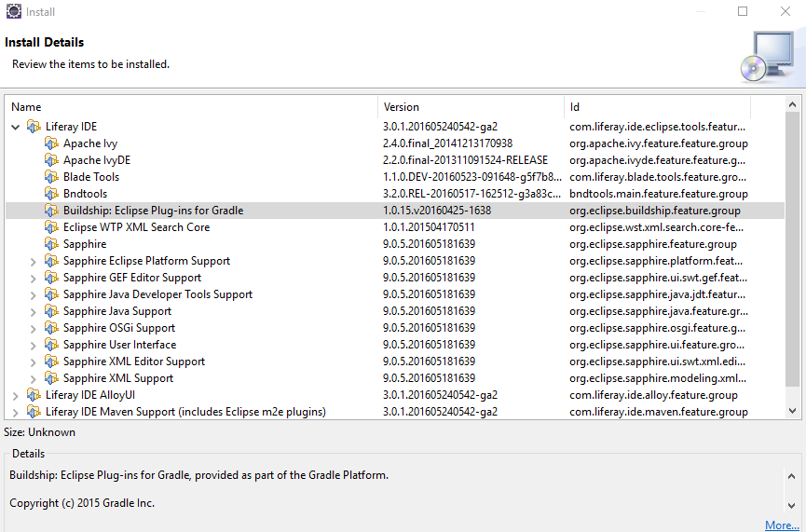Maximize the Install dialog window
Screen dimensions: 806x532
[x=743, y=11]
